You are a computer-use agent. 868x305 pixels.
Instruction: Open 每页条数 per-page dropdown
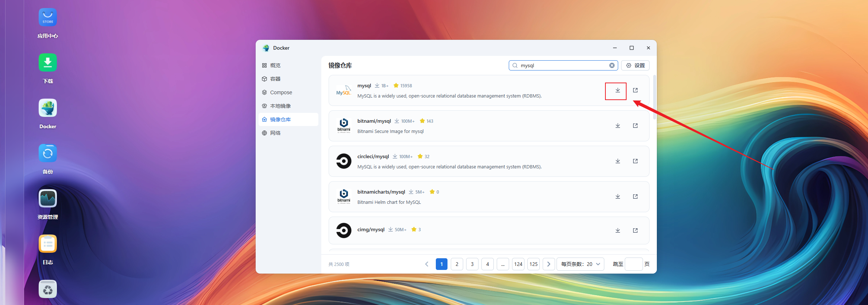[581, 264]
